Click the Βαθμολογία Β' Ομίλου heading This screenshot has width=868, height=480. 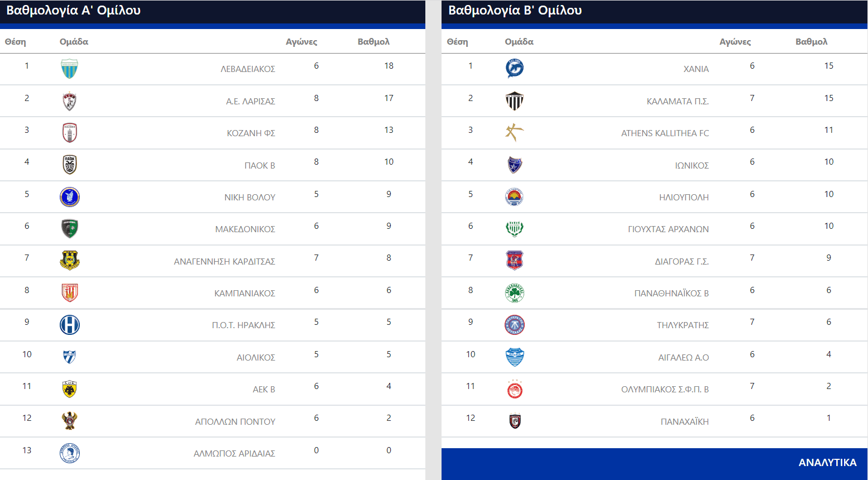click(515, 11)
